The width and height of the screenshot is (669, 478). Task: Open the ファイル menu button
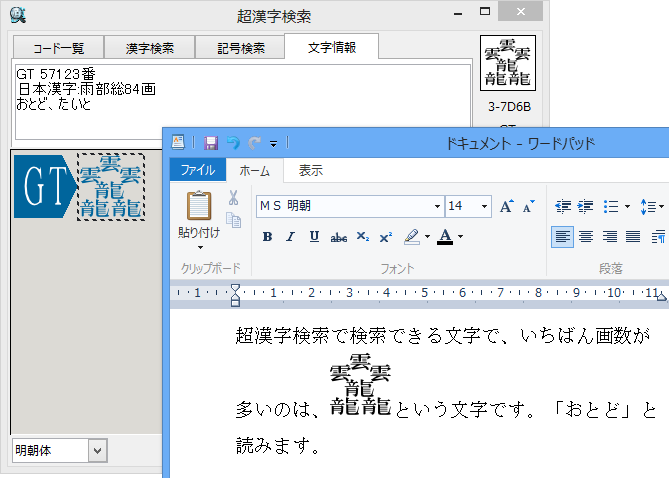coord(197,170)
